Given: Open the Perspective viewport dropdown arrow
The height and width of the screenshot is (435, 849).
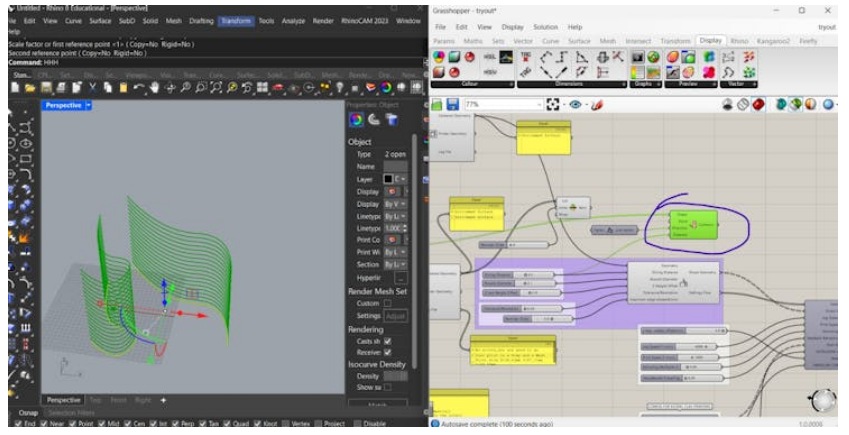Looking at the screenshot, I should (88, 104).
